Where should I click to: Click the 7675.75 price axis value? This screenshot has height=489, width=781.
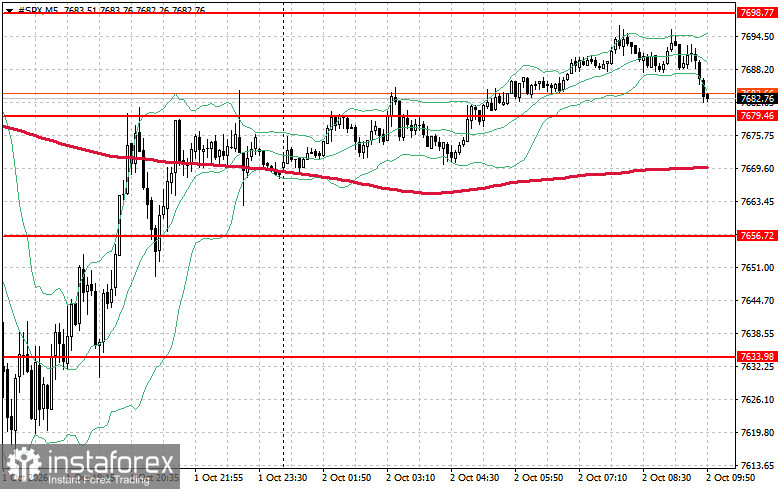pos(757,135)
